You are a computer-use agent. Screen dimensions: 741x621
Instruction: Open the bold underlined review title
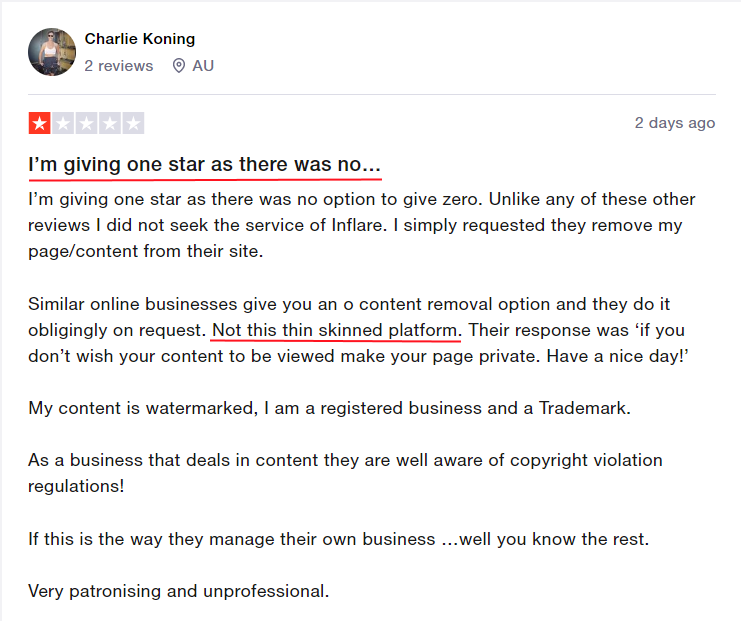(204, 165)
